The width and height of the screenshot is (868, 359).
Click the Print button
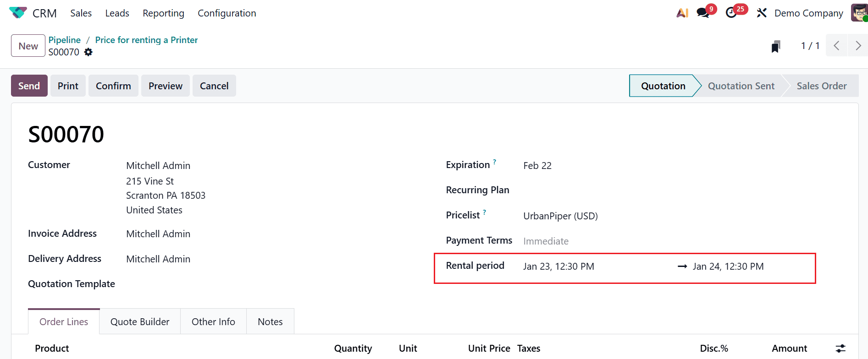pos(68,86)
